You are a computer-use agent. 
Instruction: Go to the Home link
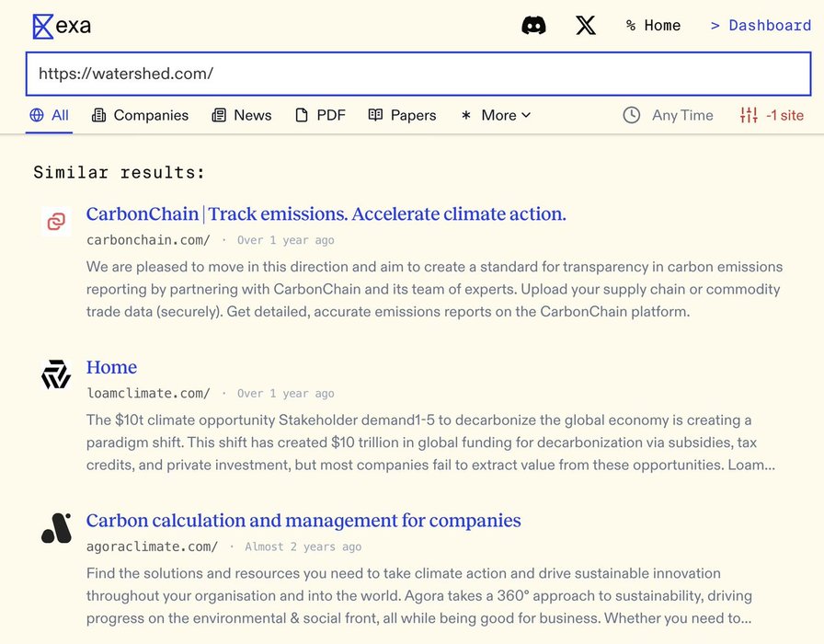point(653,25)
